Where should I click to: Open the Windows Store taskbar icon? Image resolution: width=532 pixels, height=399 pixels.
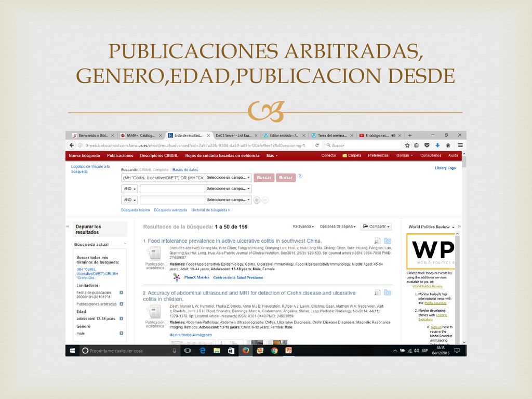click(231, 351)
